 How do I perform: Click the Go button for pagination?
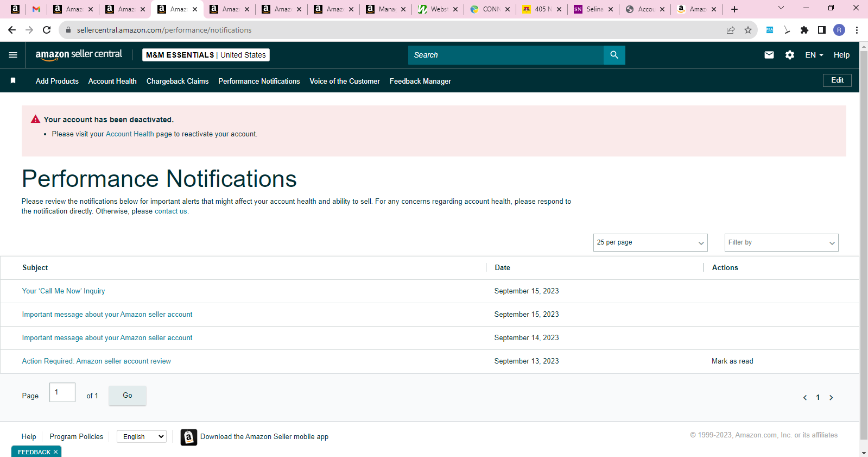(x=128, y=396)
